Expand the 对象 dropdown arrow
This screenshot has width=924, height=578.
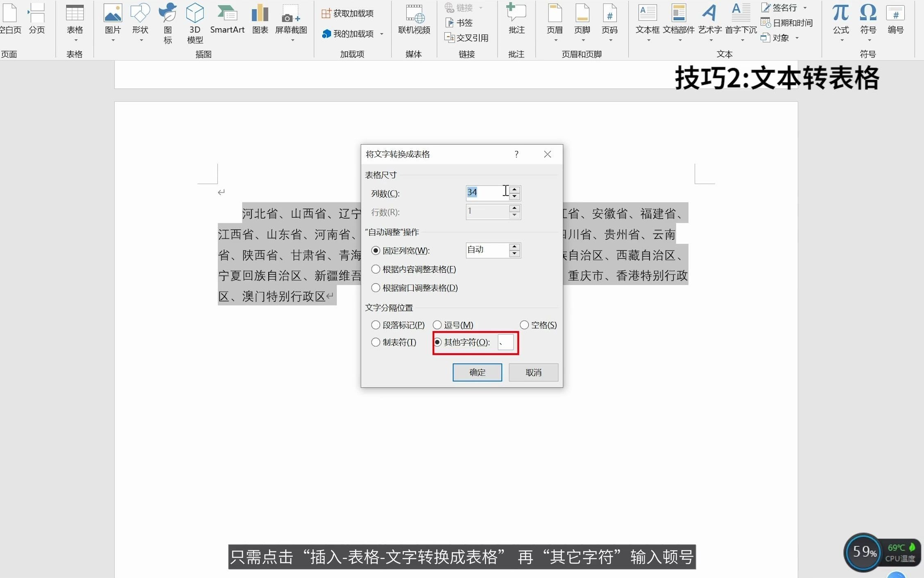coord(796,38)
